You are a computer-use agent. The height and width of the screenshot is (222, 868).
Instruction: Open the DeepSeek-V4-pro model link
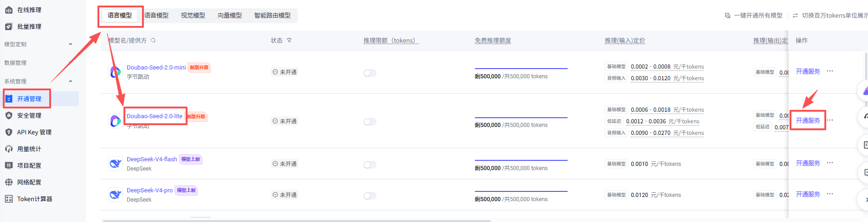coord(149,190)
